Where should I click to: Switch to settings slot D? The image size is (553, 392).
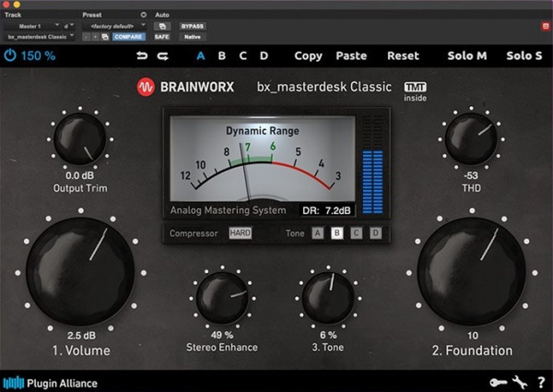pos(264,56)
